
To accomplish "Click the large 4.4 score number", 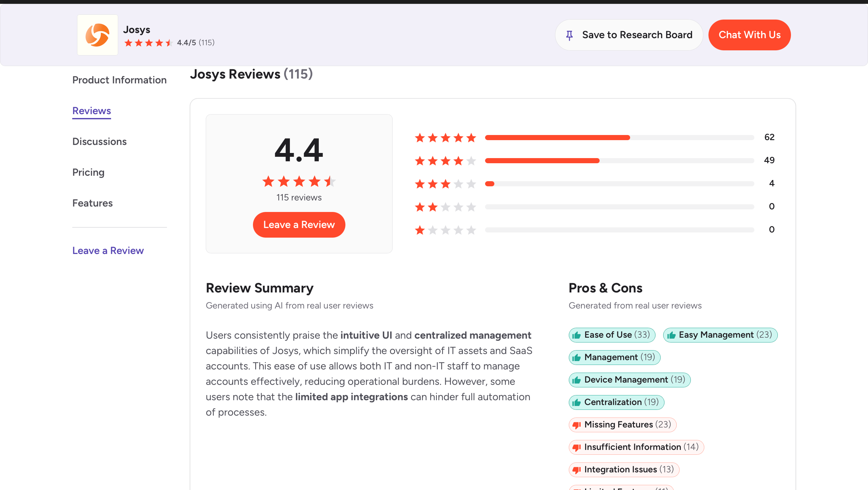I will (x=299, y=150).
